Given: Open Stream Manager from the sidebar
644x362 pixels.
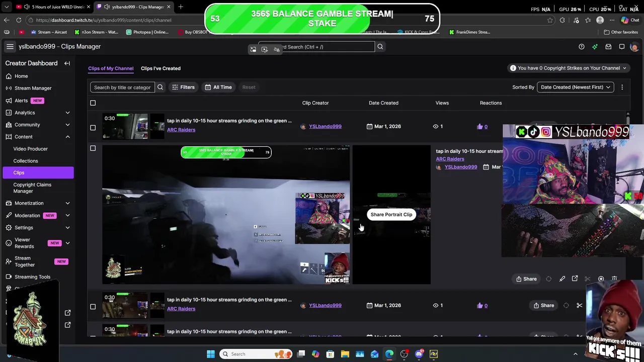Looking at the screenshot, I should click(x=33, y=88).
